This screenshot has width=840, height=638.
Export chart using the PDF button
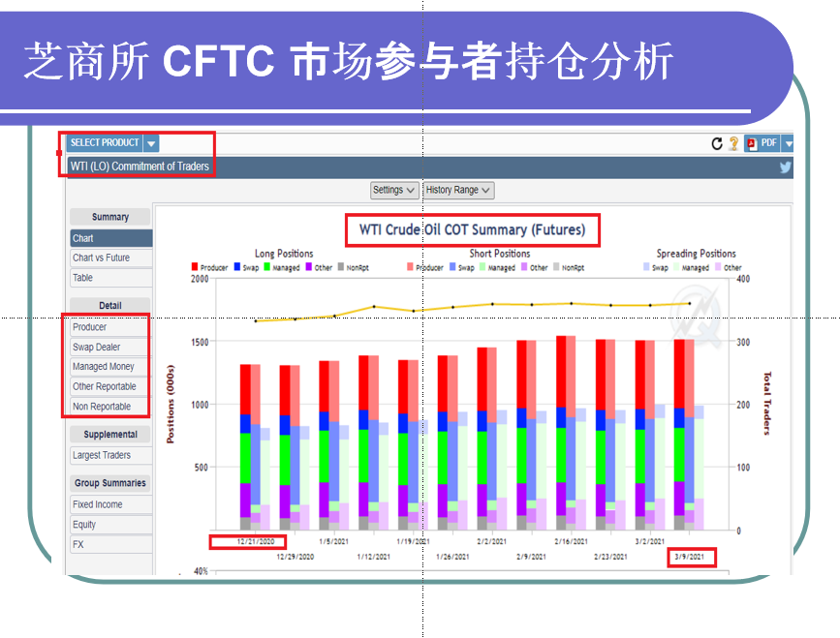(762, 143)
